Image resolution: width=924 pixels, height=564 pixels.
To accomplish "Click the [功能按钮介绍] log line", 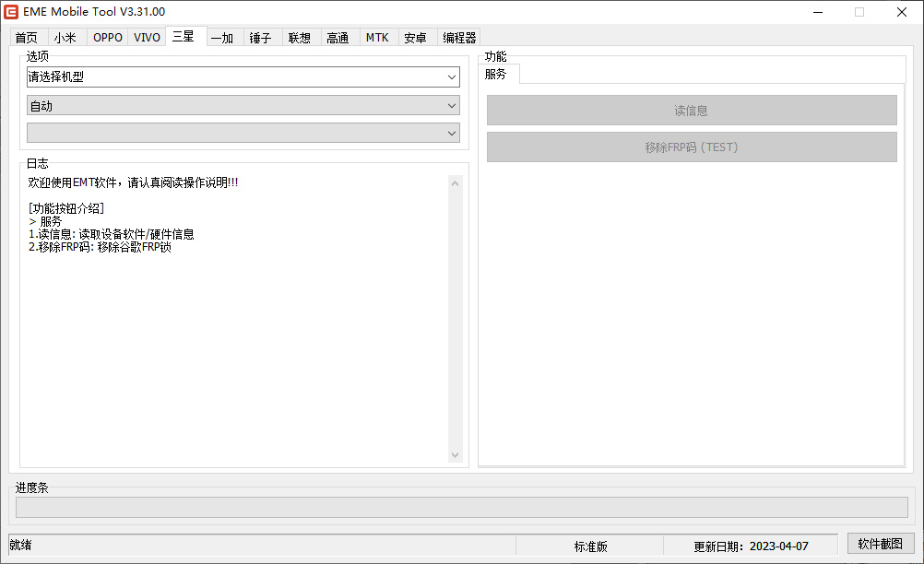I will [x=66, y=208].
